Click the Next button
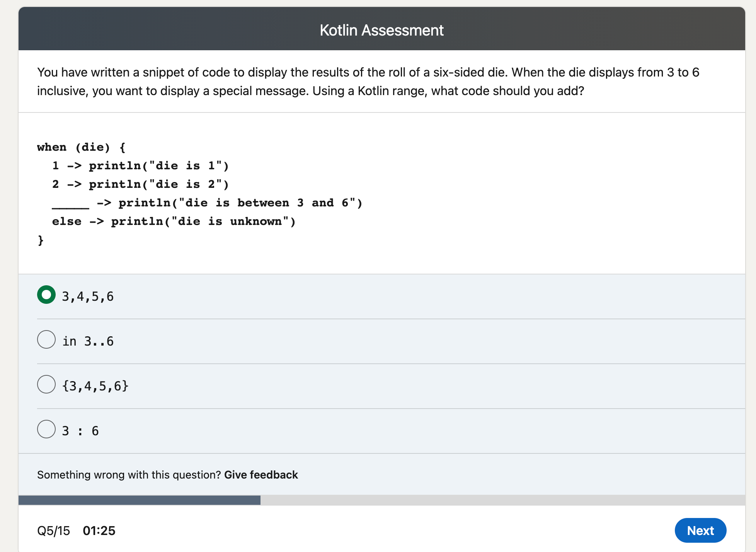This screenshot has height=552, width=756. click(700, 531)
